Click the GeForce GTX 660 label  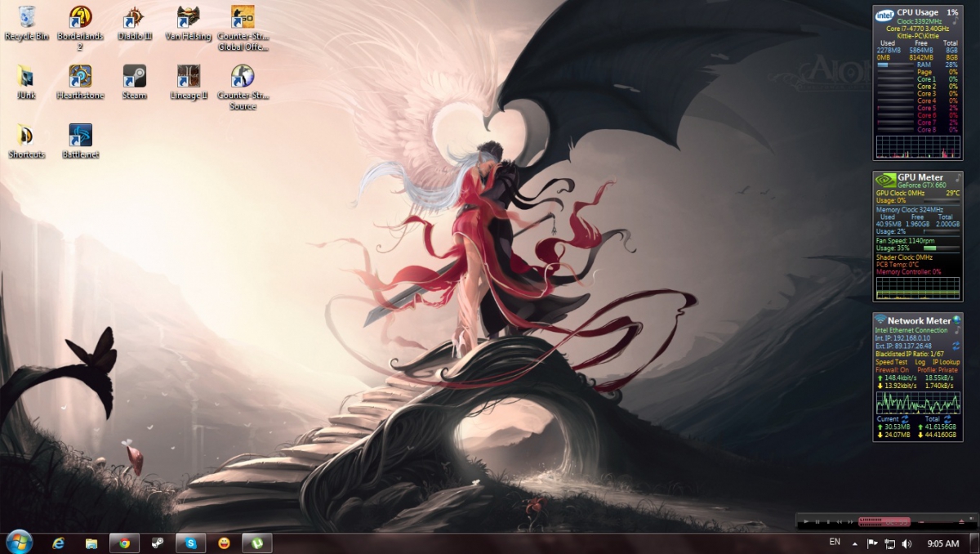[x=922, y=185]
